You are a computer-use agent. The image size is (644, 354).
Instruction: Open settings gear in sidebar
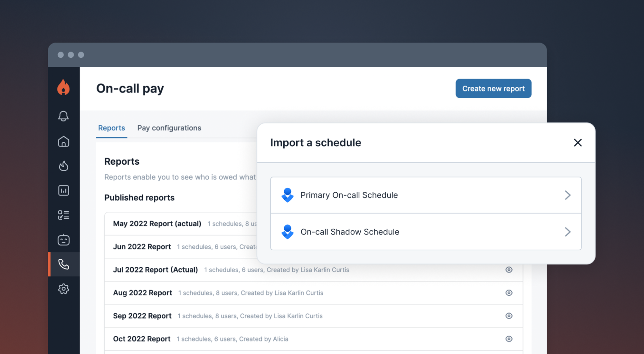tap(63, 289)
